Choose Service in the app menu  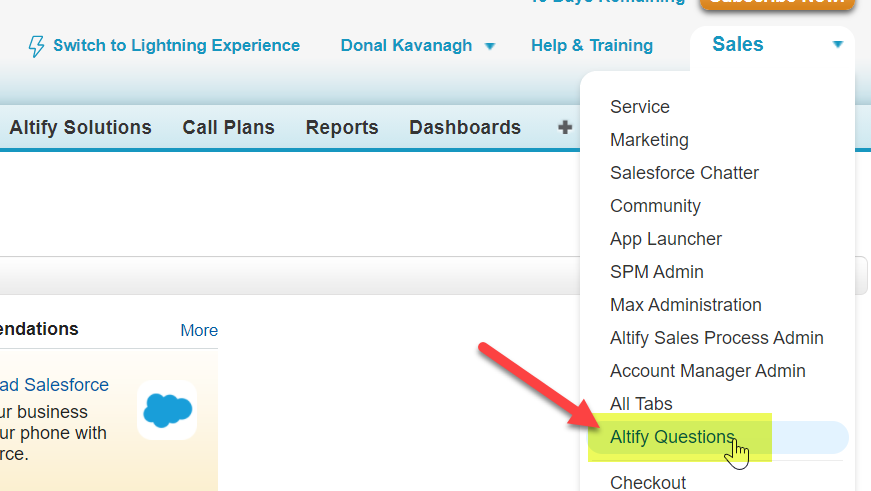tap(639, 107)
